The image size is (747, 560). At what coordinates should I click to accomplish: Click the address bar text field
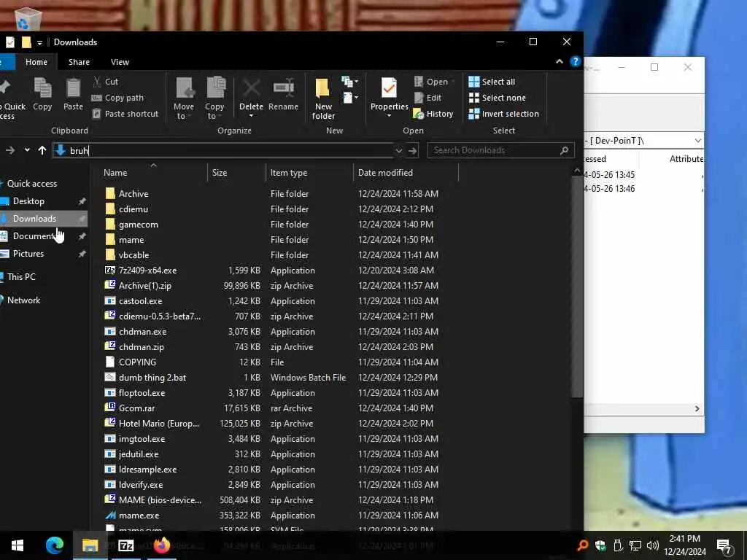228,151
